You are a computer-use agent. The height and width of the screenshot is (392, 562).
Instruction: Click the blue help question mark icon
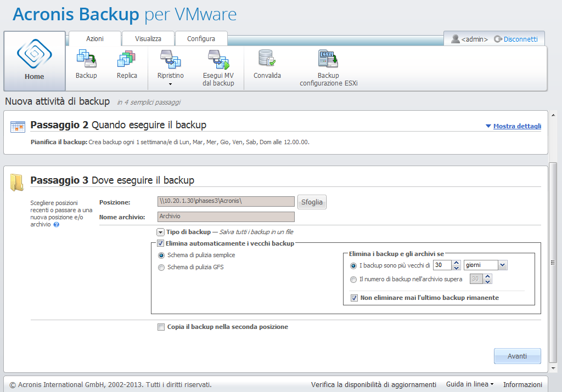coord(57,225)
